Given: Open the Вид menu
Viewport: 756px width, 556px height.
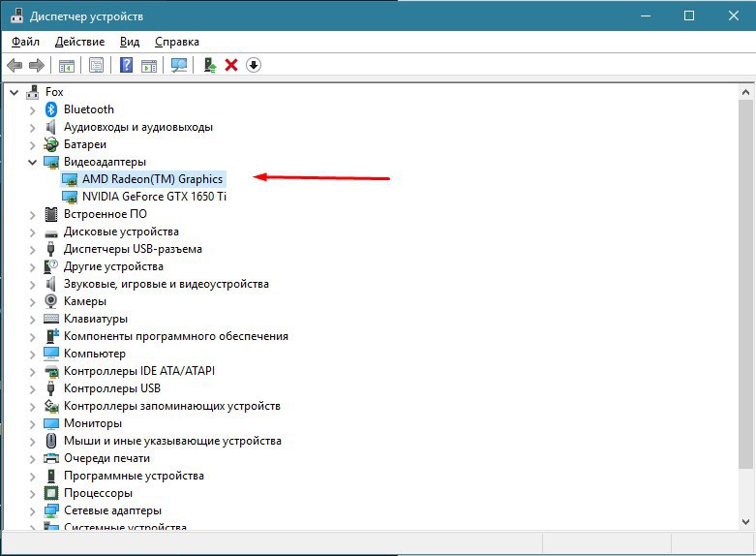Looking at the screenshot, I should (130, 42).
